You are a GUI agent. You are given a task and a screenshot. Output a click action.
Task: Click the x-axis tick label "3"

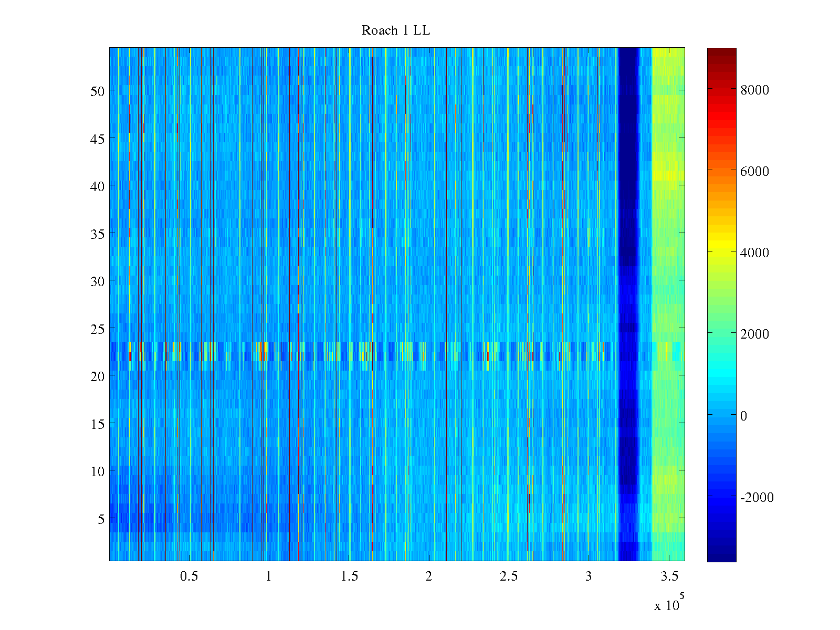pyautogui.click(x=589, y=576)
